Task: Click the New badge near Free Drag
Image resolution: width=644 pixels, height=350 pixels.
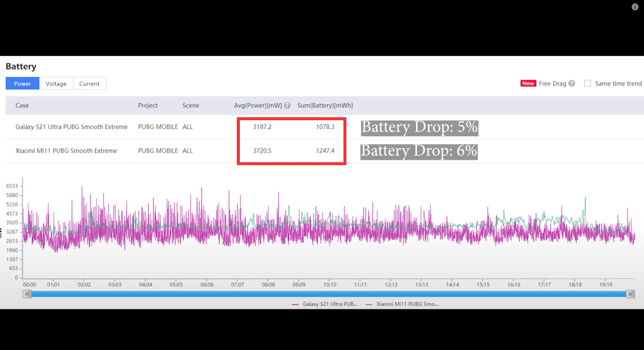Action: point(528,83)
